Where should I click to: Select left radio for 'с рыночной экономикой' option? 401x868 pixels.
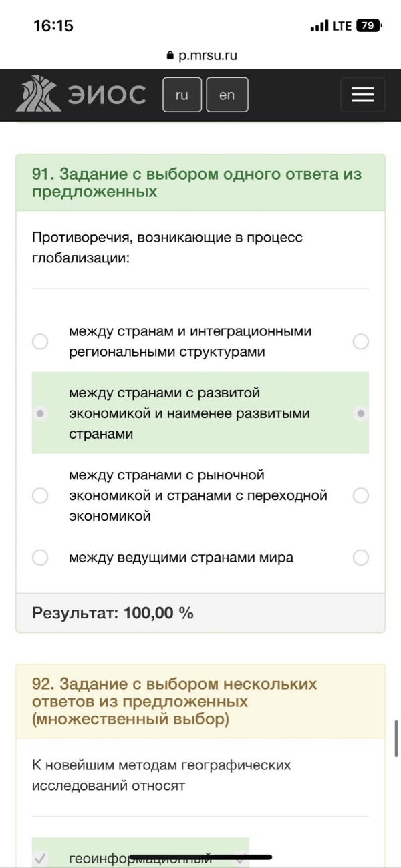[x=40, y=495]
